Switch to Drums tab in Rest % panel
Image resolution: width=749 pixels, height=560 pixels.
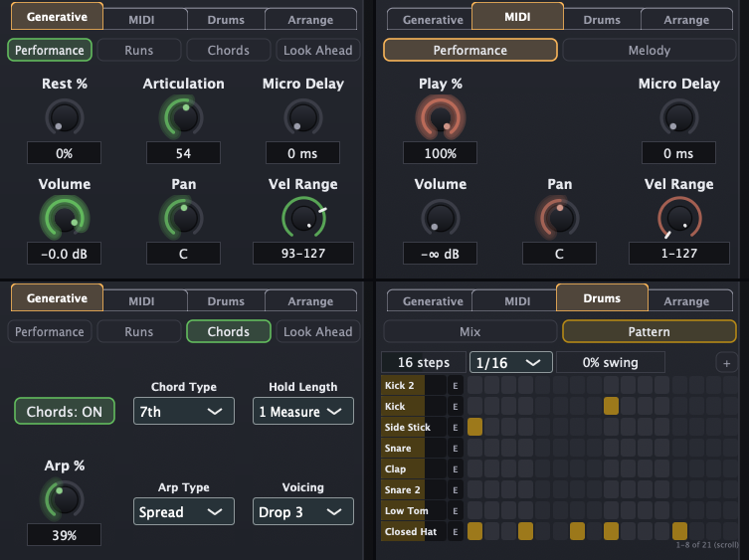[226, 20]
